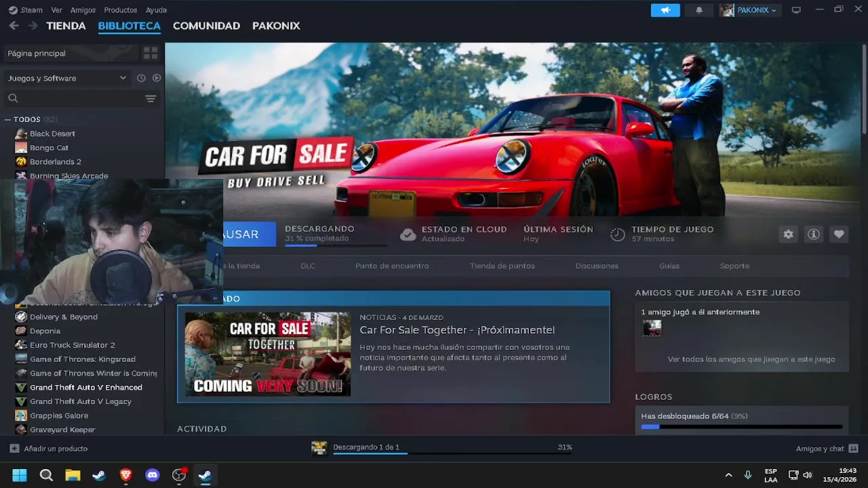Screen dimensions: 868x488
Task: Expand the Juegos y Software dropdown
Action: pyautogui.click(x=66, y=78)
